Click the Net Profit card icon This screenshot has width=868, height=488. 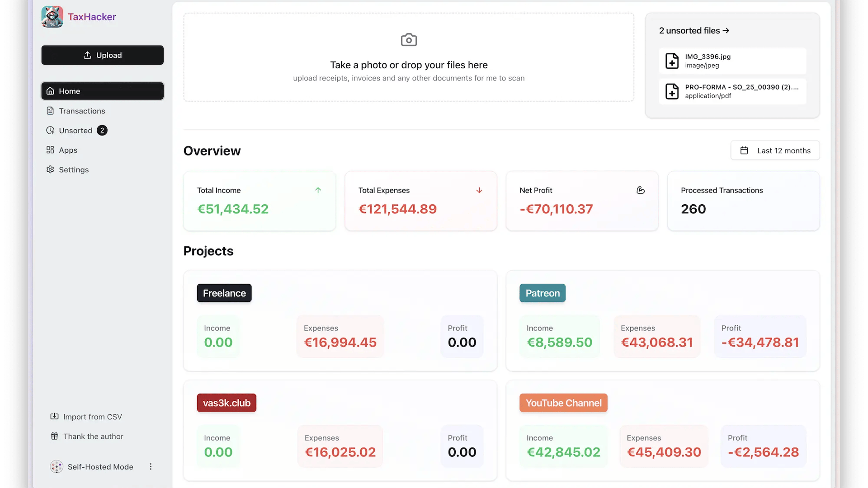point(640,190)
